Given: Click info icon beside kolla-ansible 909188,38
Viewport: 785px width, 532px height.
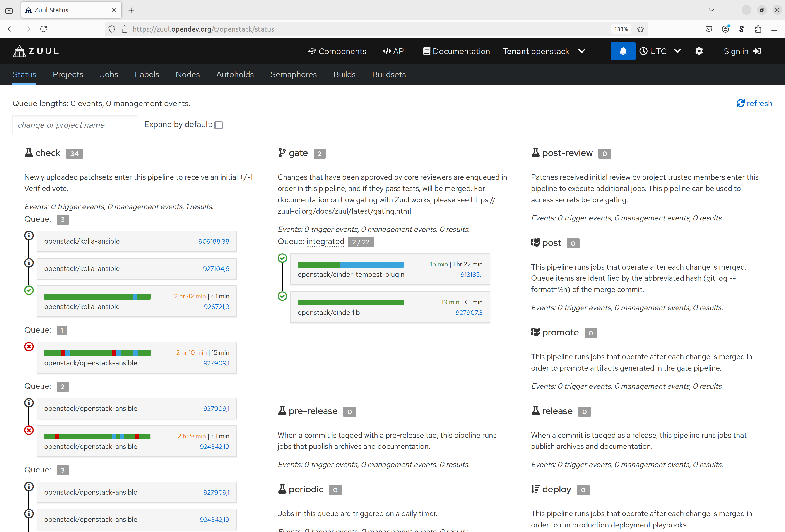Looking at the screenshot, I should pyautogui.click(x=29, y=235).
